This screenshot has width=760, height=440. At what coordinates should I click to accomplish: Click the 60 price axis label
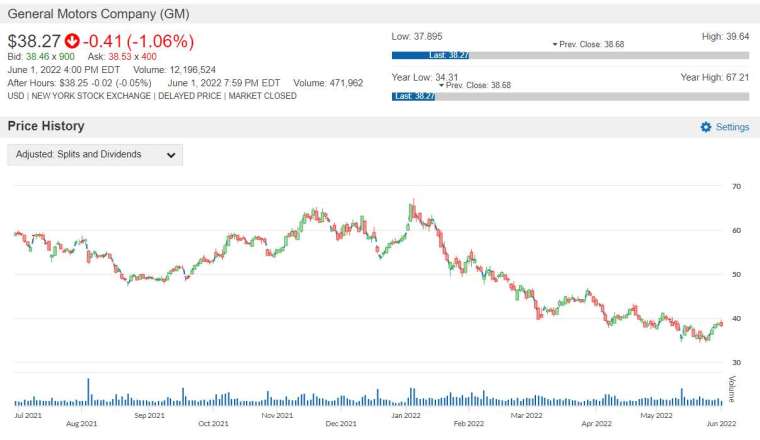pyautogui.click(x=736, y=231)
